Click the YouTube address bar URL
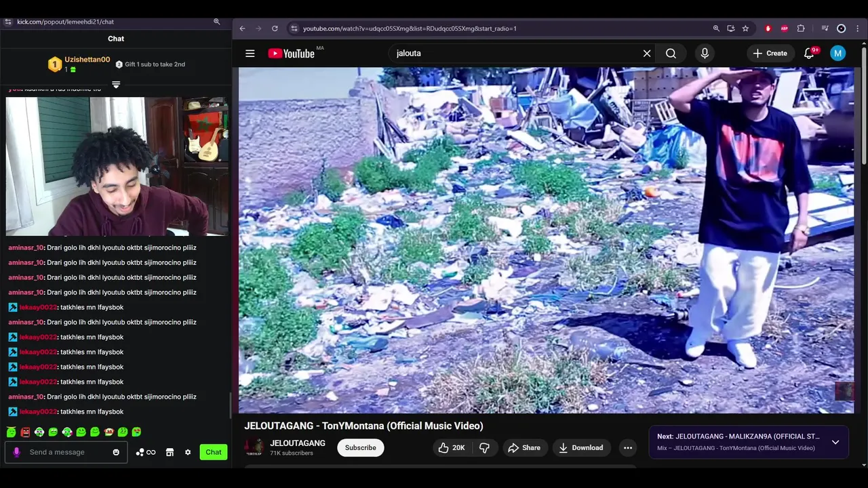 point(410,28)
